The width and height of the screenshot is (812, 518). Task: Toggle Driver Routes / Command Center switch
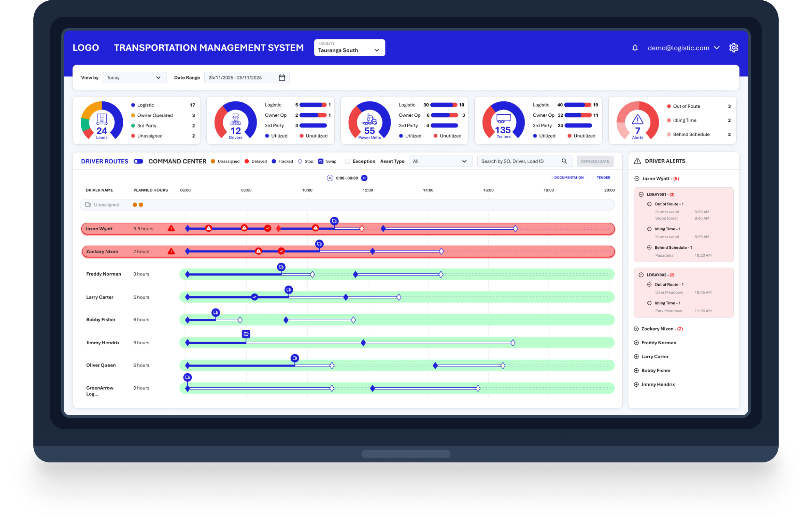138,161
